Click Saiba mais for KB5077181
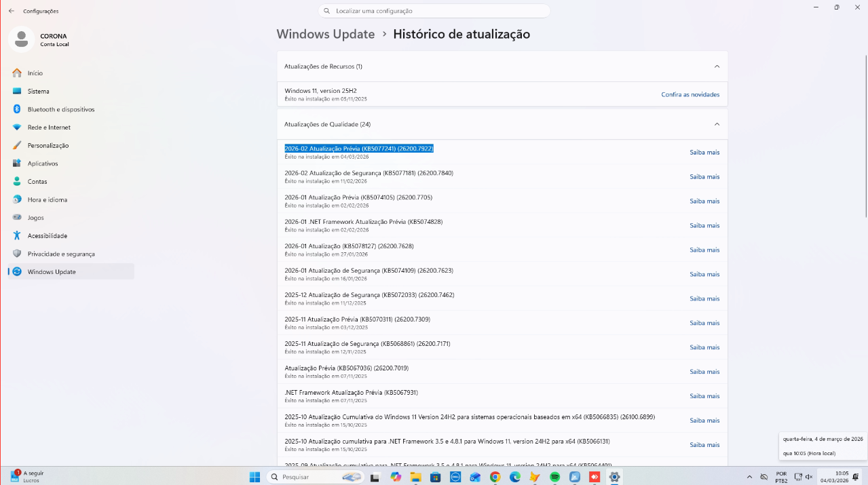This screenshot has height=485, width=868. coord(704,176)
